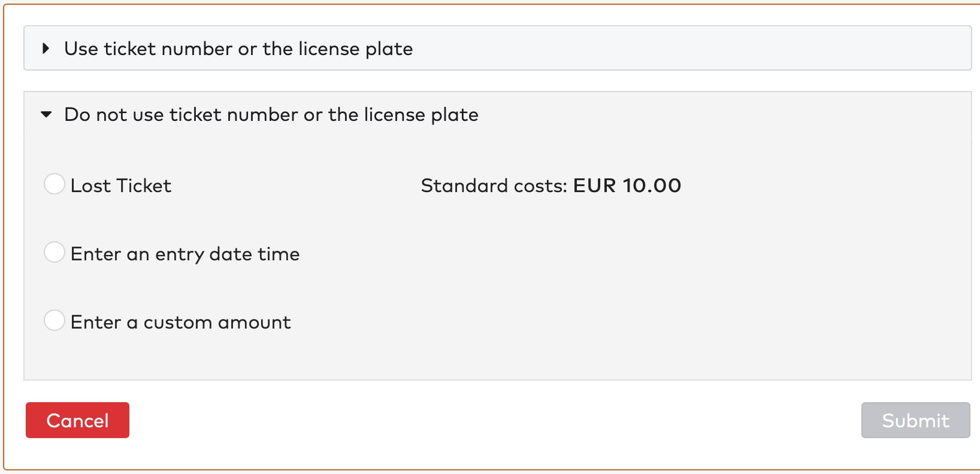The width and height of the screenshot is (980, 474).
Task: Click the 'Enter a custom amount' label
Action: (x=180, y=322)
